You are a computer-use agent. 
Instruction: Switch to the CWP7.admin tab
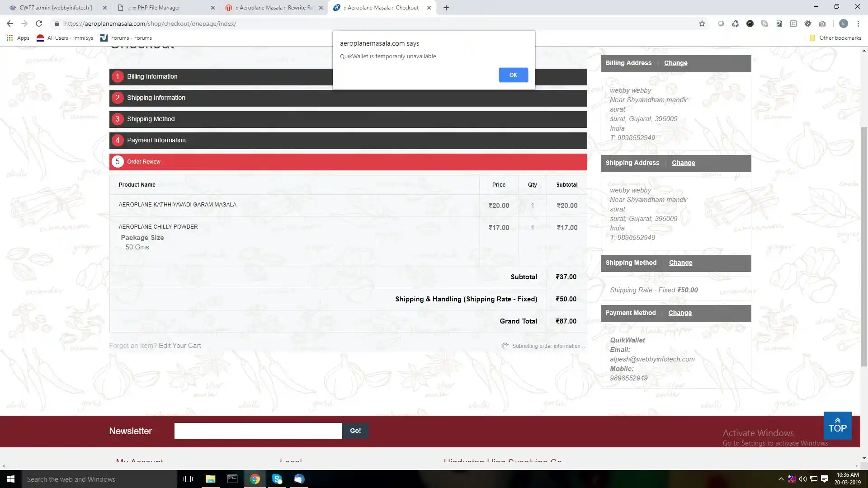[56, 8]
